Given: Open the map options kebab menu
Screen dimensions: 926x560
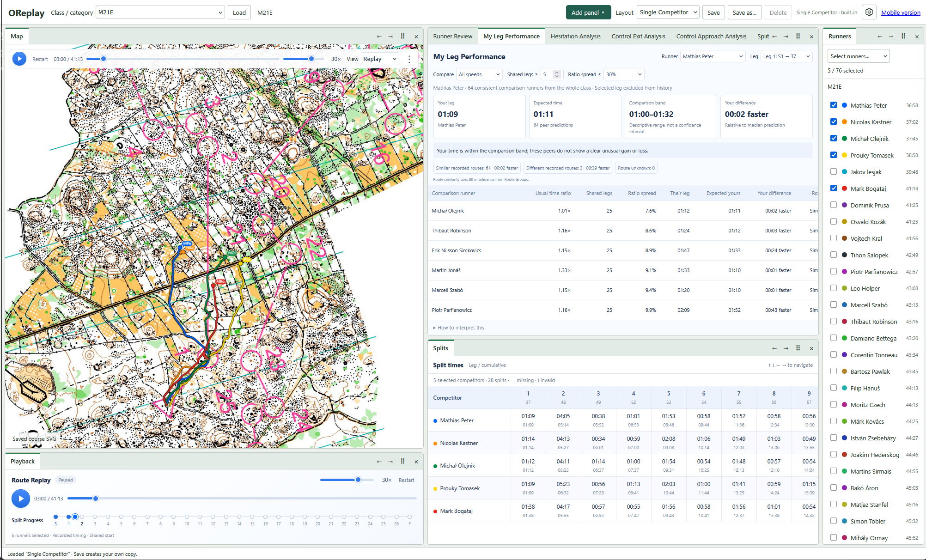Looking at the screenshot, I should tap(409, 59).
